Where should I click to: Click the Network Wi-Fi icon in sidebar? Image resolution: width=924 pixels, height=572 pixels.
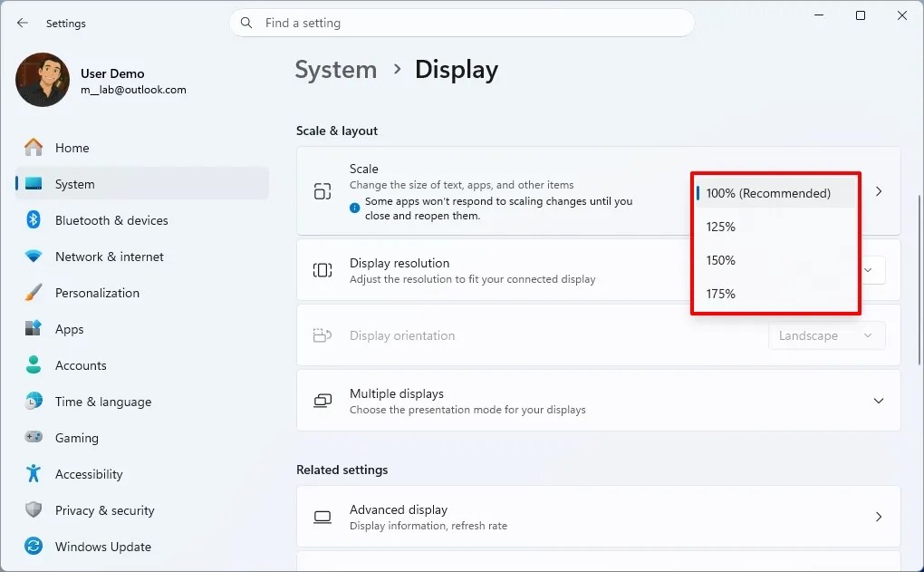(x=34, y=257)
